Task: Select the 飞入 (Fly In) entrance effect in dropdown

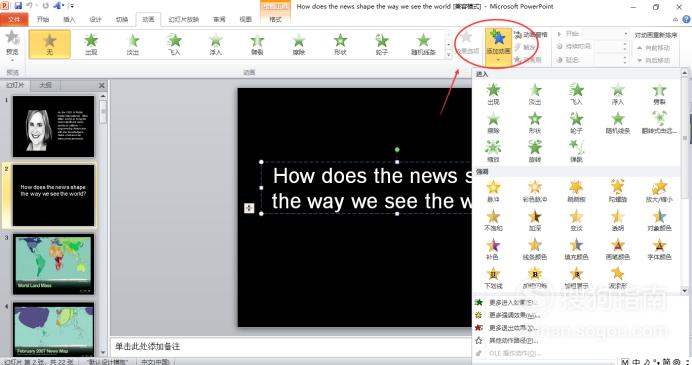Action: click(x=576, y=94)
